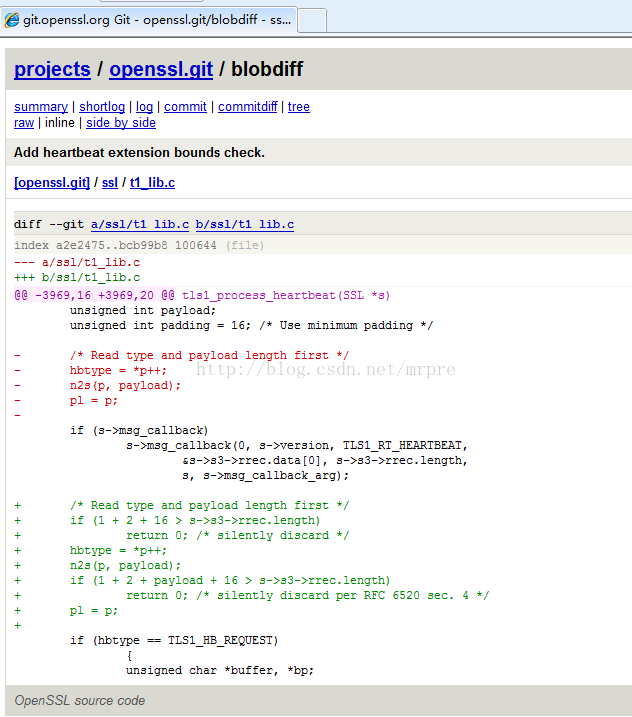Click added 'return 0; /* silently discard */' line
Screen dimensions: 632x717
click(x=237, y=535)
